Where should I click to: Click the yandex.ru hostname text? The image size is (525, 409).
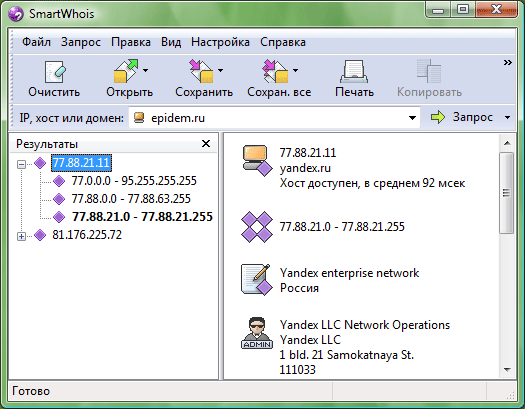305,168
